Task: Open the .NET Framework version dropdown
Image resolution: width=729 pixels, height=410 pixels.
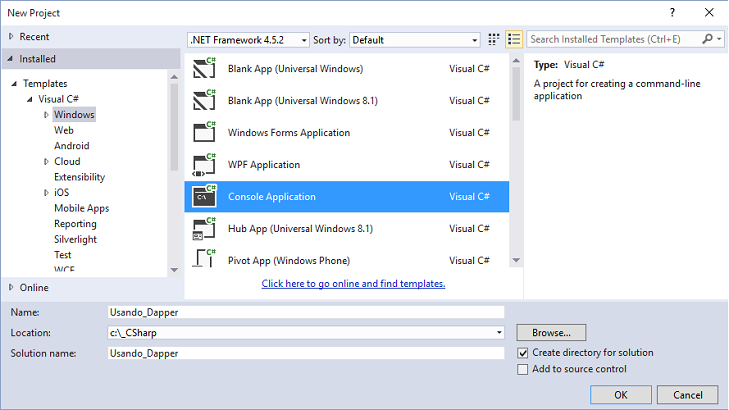Action: 304,40
